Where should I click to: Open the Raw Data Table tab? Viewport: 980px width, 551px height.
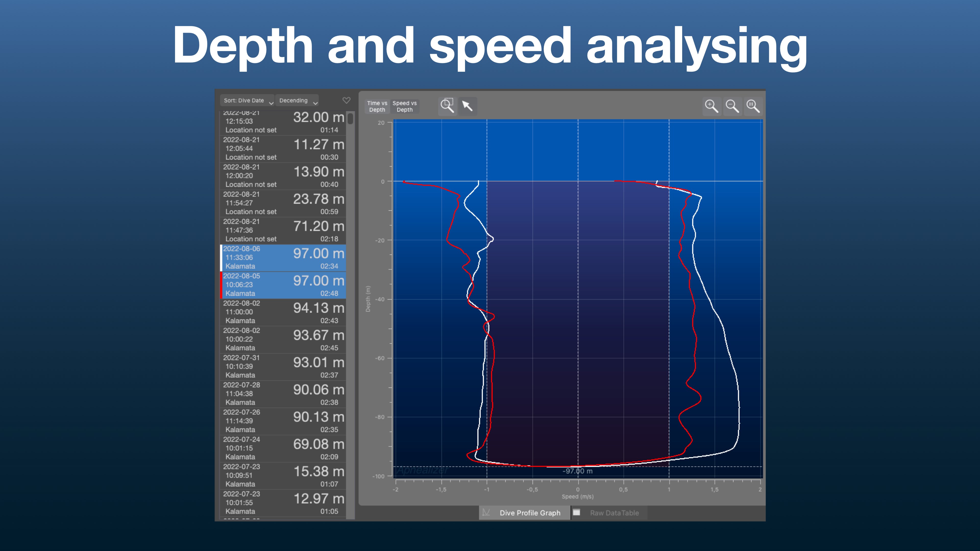click(614, 512)
